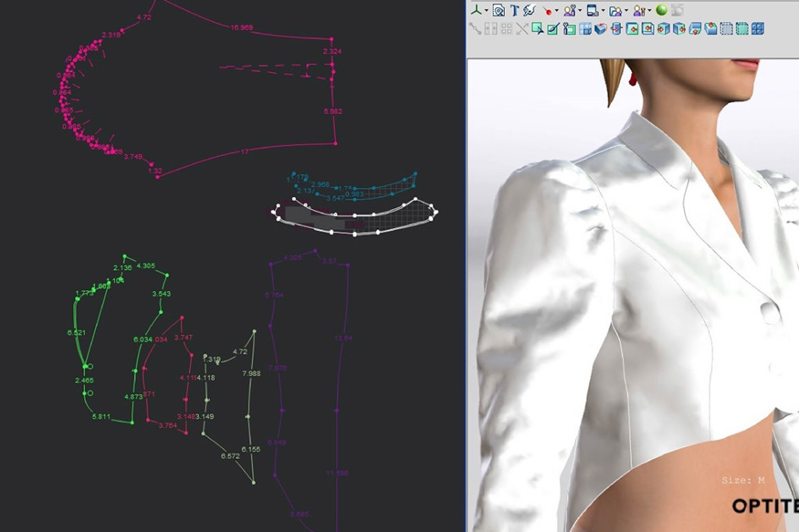This screenshot has height=532, width=799.
Task: Click the blue dotted box icon
Action: [726, 29]
